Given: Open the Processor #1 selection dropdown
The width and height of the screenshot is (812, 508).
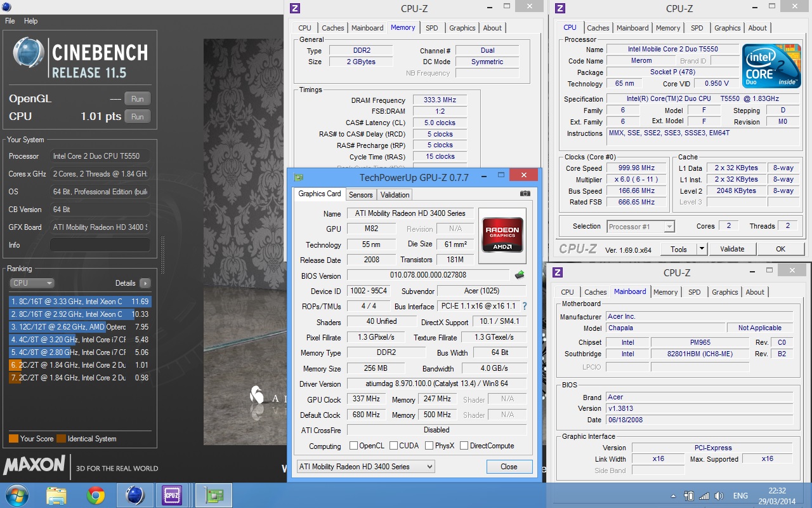Looking at the screenshot, I should [640, 226].
